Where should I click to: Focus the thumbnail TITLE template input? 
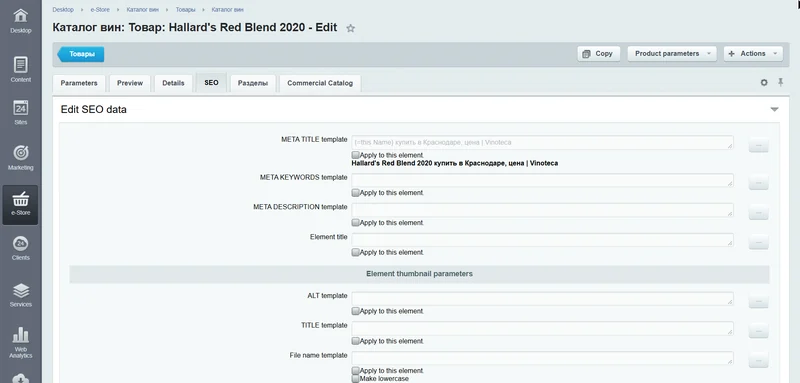coord(542,328)
